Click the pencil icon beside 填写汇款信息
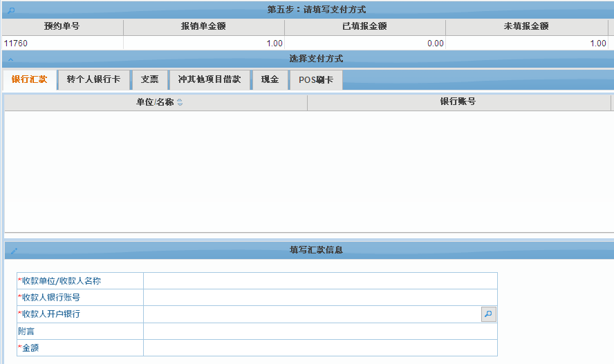 13,251
